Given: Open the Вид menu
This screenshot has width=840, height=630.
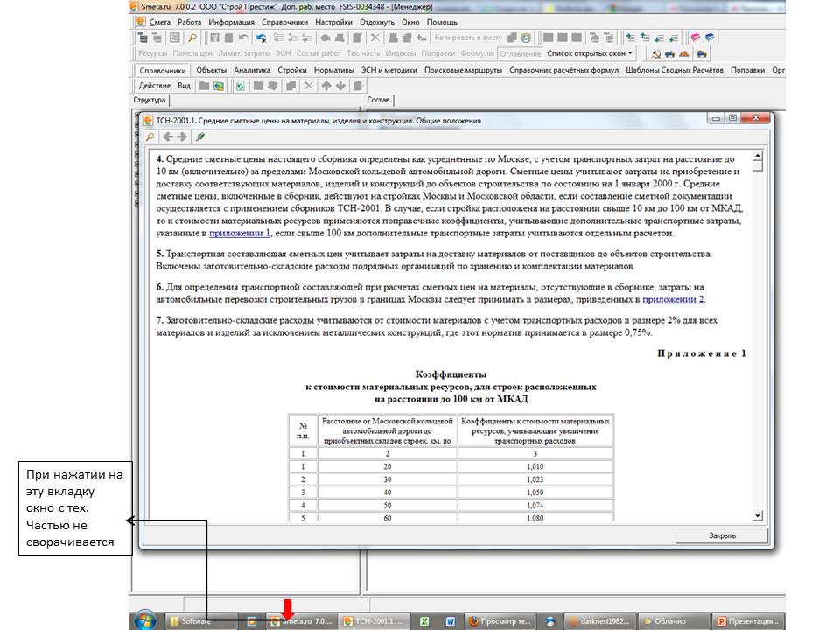Looking at the screenshot, I should point(184,86).
